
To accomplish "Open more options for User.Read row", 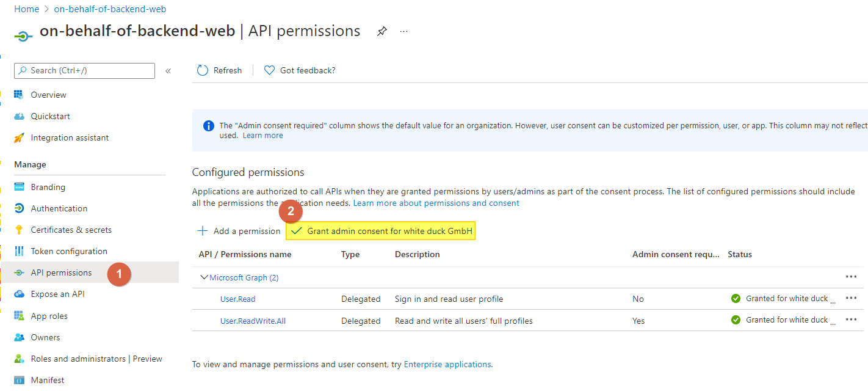I will click(x=851, y=298).
